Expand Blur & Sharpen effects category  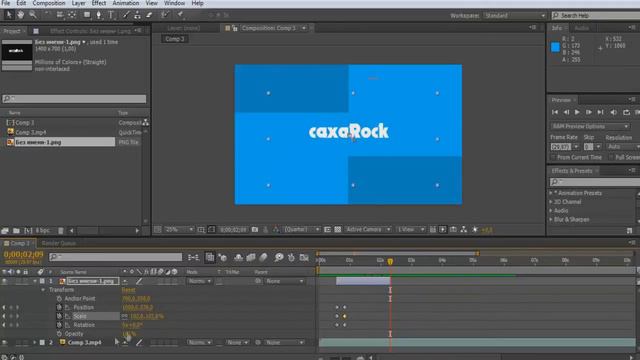[x=551, y=220]
